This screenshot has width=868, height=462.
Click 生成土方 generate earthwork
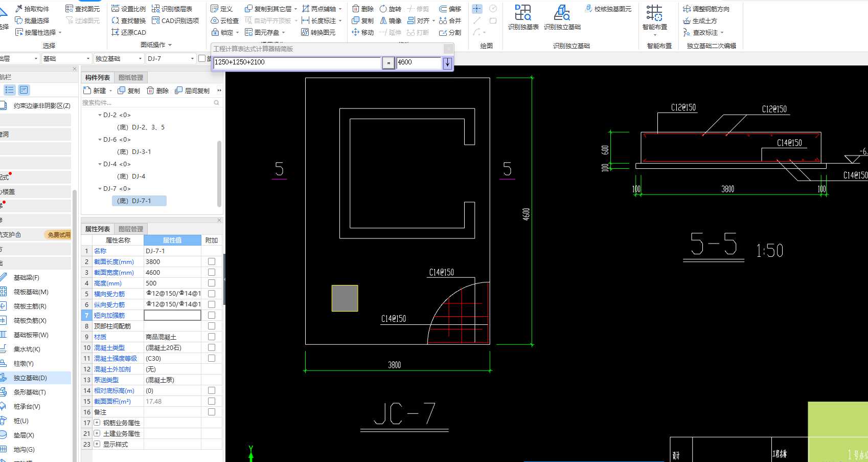point(700,20)
